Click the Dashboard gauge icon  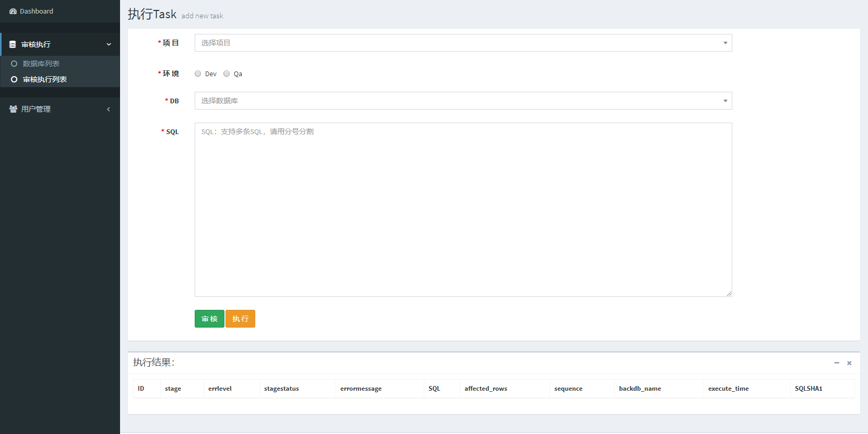[13, 11]
